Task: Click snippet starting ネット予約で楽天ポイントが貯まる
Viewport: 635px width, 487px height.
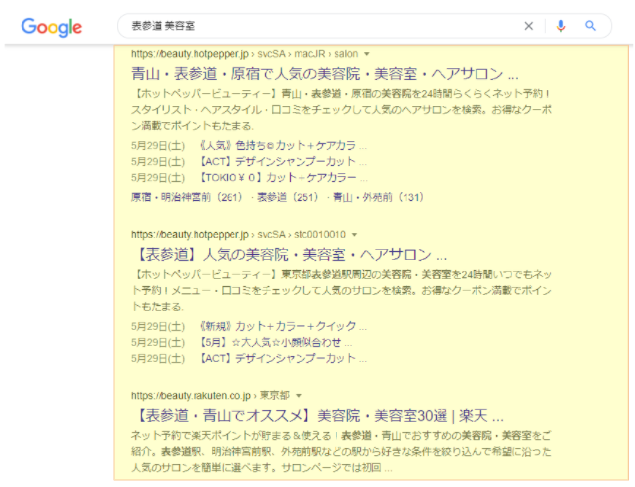Action: 341,451
